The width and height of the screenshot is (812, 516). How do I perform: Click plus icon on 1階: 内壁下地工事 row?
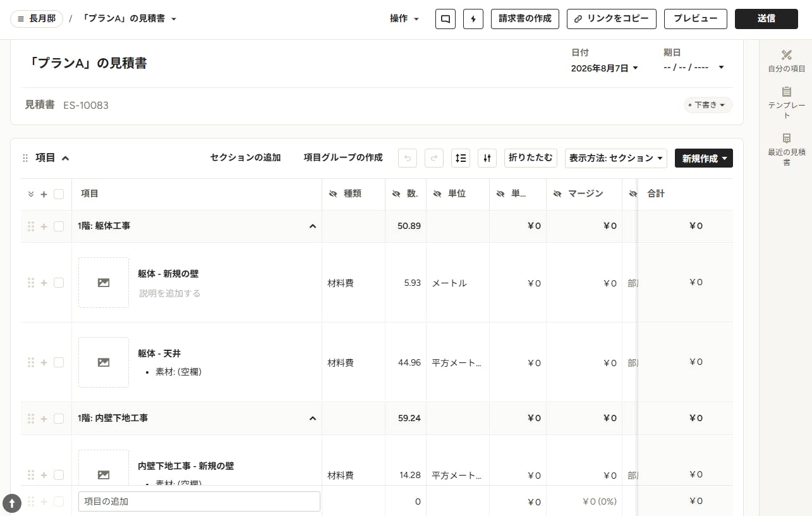click(x=44, y=419)
